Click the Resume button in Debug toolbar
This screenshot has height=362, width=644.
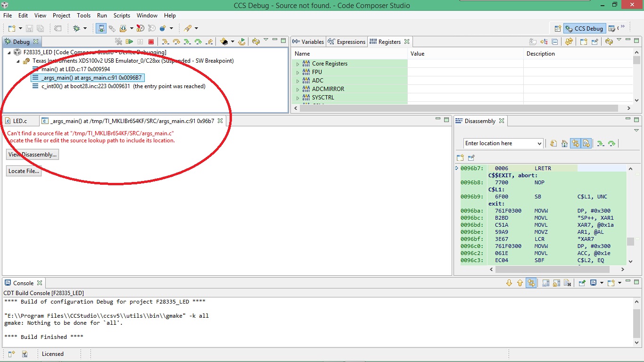pos(129,41)
